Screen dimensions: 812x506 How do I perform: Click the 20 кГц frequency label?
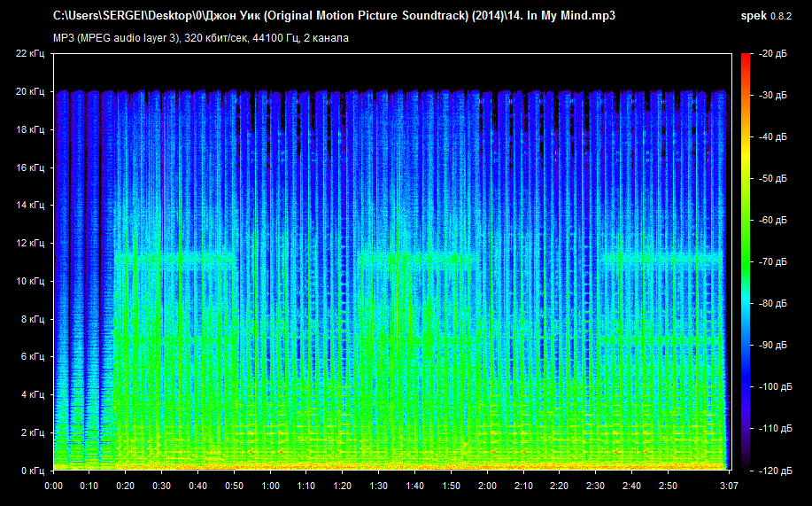[29, 92]
